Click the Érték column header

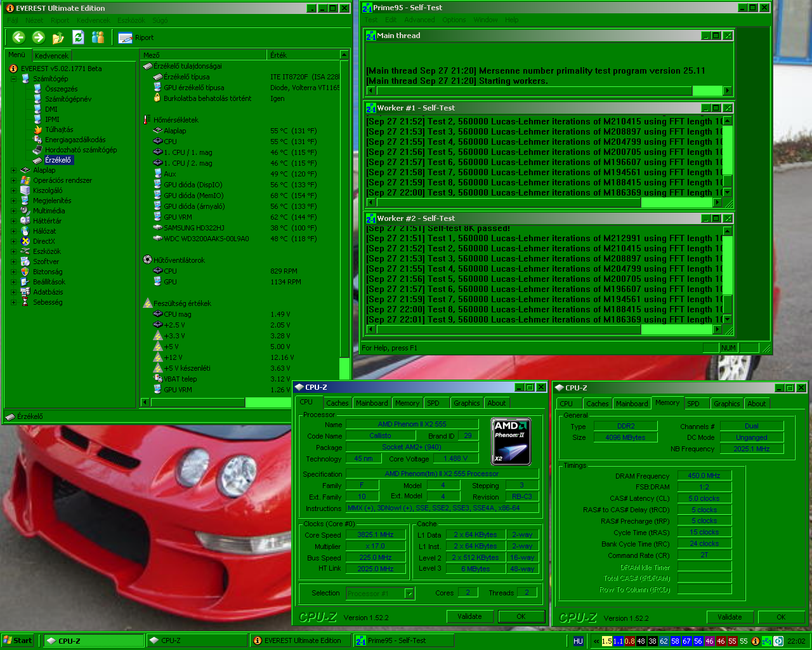click(303, 55)
